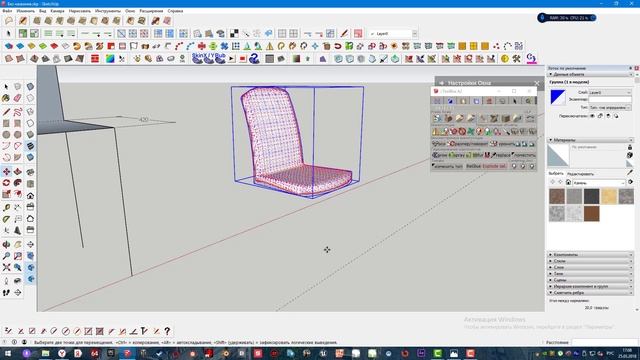The width and height of the screenshot is (640, 360).
Task: Open the Файл menu
Action: pyautogui.click(x=7, y=11)
